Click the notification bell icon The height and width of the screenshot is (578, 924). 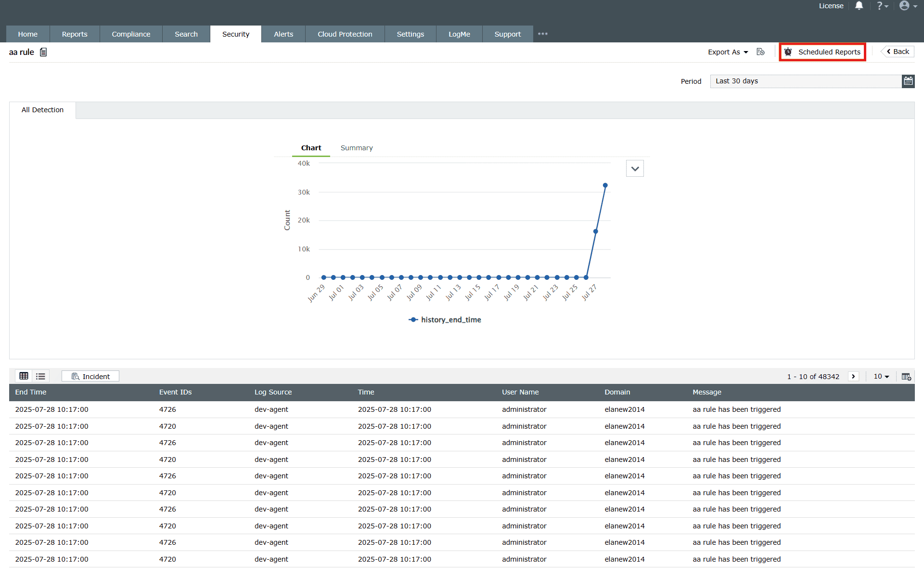859,6
